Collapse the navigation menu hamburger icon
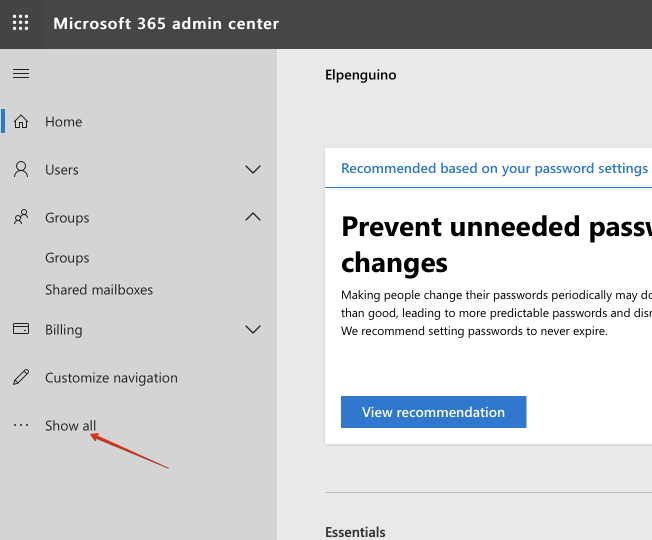This screenshot has width=652, height=540. [21, 74]
